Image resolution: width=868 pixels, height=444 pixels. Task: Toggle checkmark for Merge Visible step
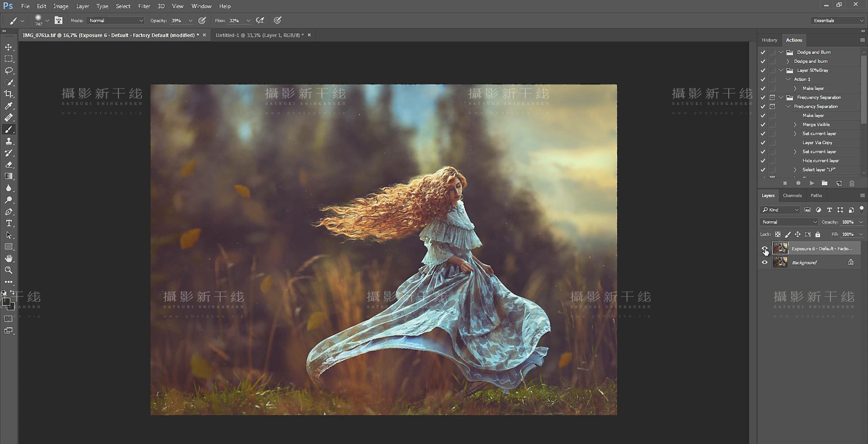[763, 125]
